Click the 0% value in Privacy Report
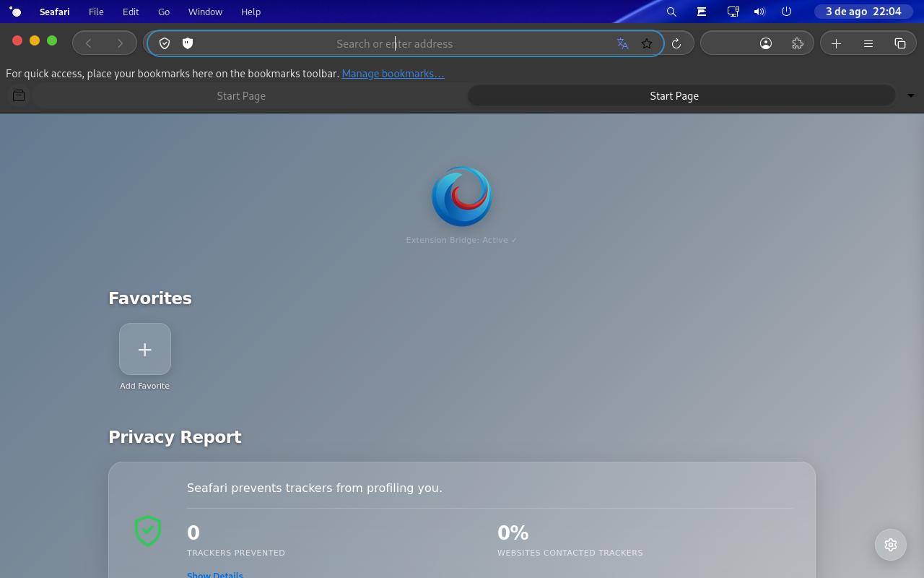The height and width of the screenshot is (578, 924). point(513,532)
